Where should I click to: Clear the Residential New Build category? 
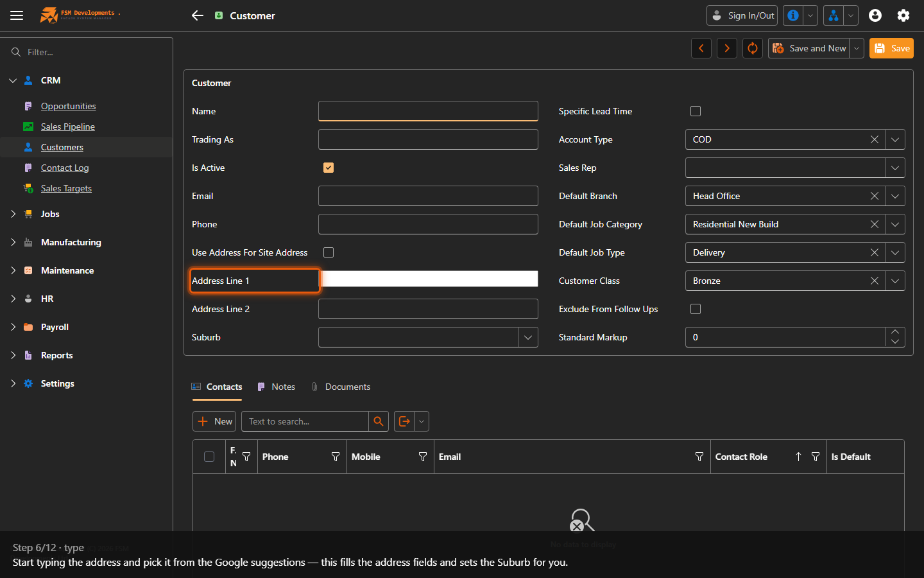click(x=875, y=224)
